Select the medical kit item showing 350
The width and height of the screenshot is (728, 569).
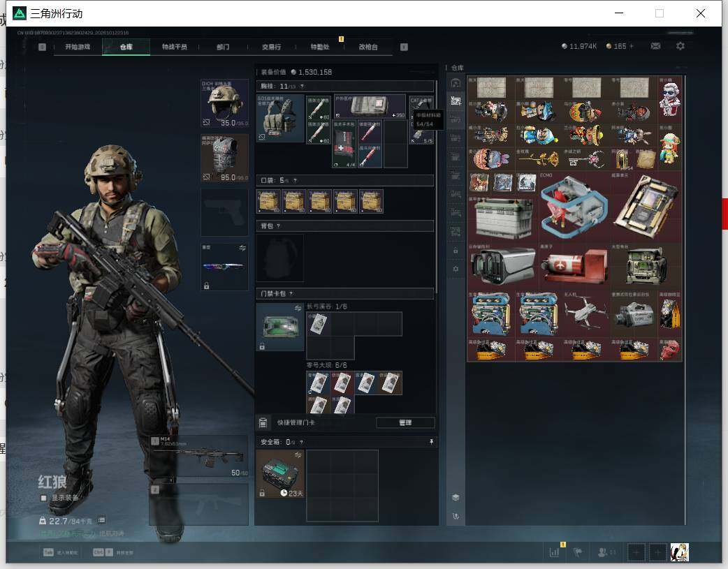click(x=370, y=107)
